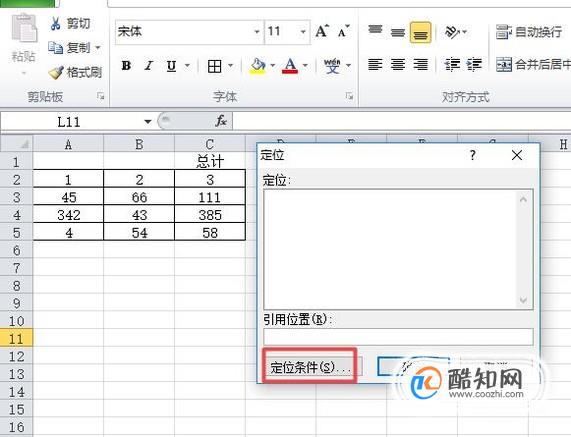This screenshot has height=437, width=571.
Task: Apply the yellow fill color bucket
Action: [x=258, y=66]
